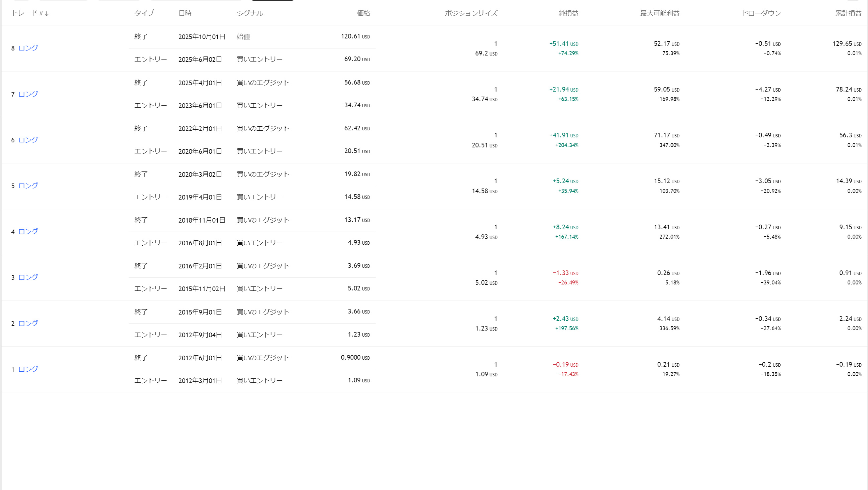Click the タイプ column header
Image resolution: width=868 pixels, height=490 pixels.
pos(144,13)
